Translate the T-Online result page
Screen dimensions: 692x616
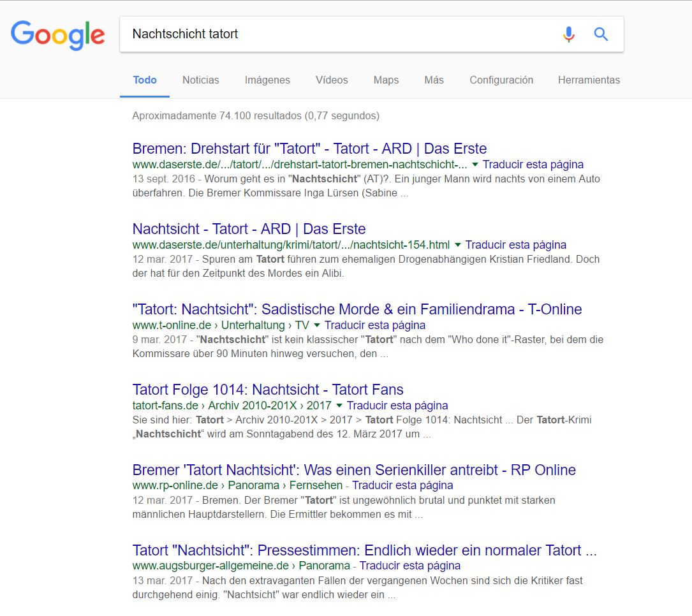[374, 325]
